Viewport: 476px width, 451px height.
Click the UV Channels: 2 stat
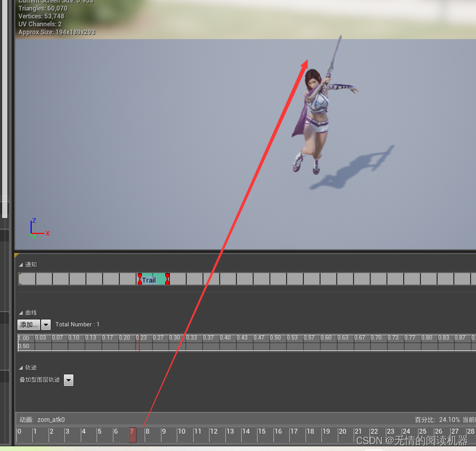click(40, 24)
